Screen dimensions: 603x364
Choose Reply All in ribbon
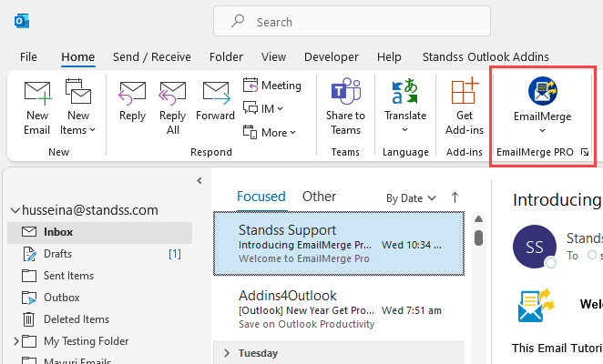tap(173, 107)
